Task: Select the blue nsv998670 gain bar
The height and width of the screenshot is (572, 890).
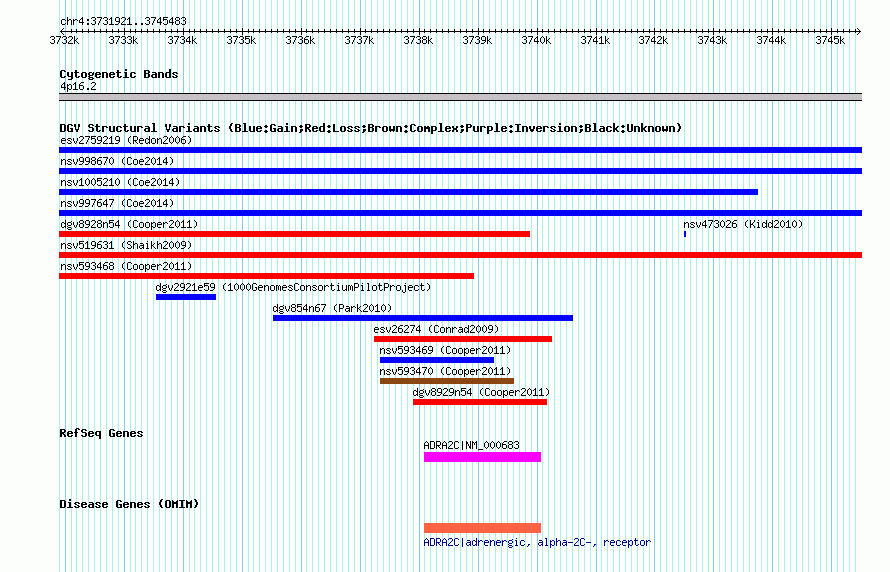Action: click(460, 171)
